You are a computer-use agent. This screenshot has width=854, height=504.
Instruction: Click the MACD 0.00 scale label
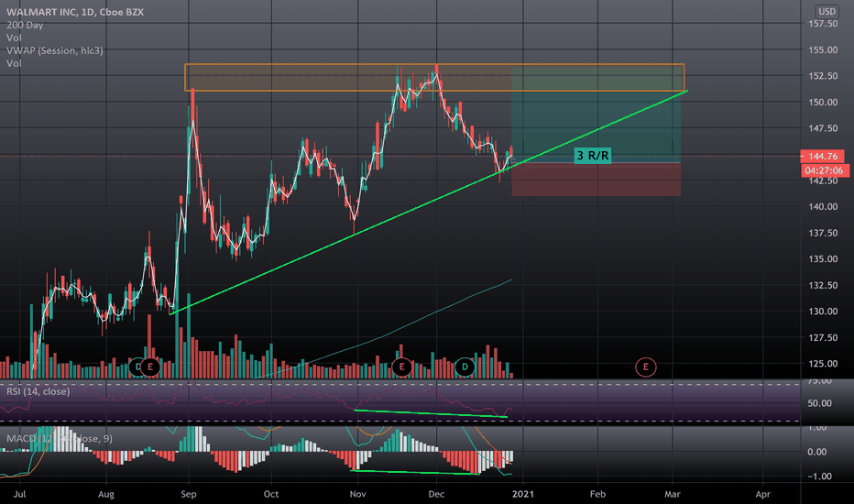[816, 452]
